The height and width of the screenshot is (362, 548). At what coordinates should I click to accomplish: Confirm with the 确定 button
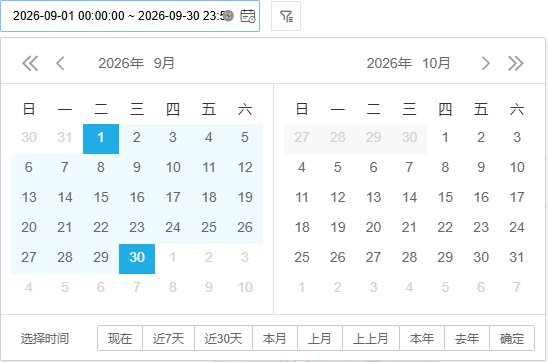(x=512, y=338)
